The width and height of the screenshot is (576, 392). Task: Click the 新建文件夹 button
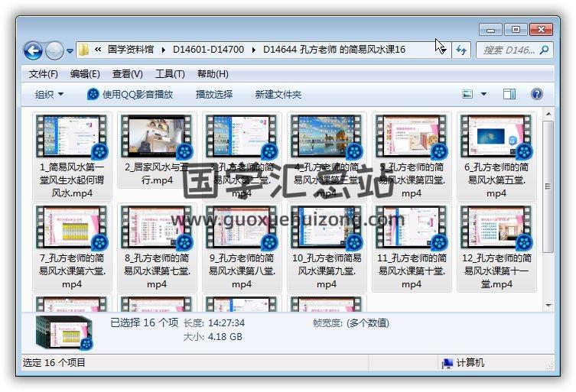pos(278,94)
